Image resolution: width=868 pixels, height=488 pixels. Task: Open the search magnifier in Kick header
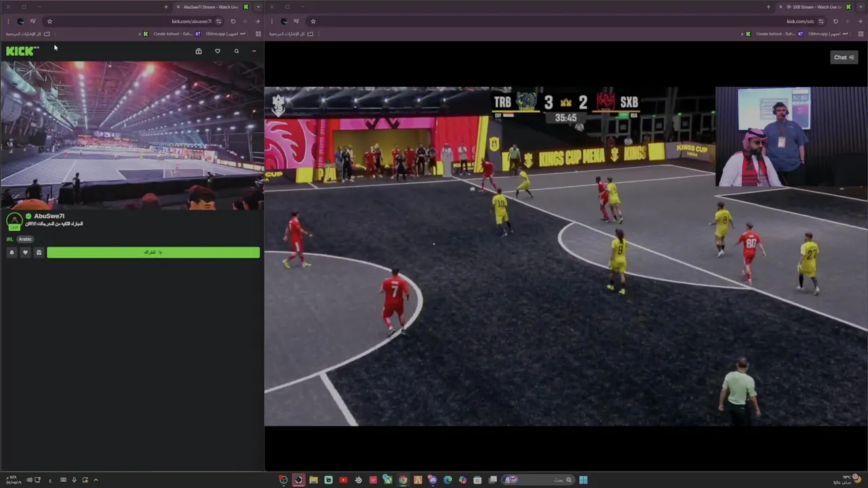point(237,51)
